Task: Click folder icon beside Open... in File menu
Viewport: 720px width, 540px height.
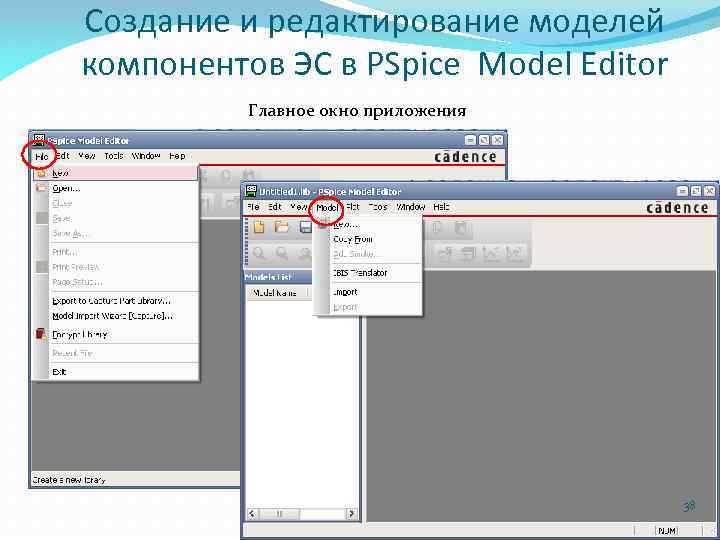Action: coord(42,188)
